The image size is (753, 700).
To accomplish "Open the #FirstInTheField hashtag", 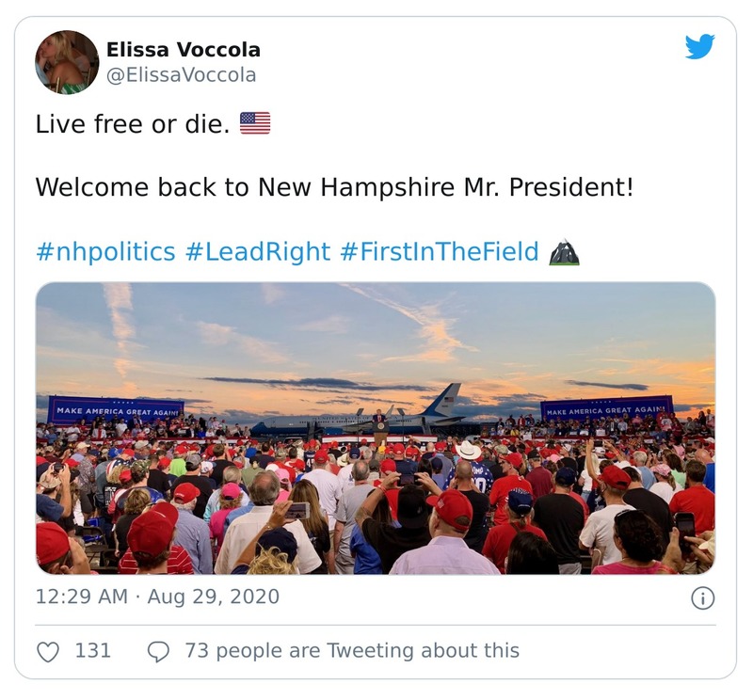I will (440, 252).
